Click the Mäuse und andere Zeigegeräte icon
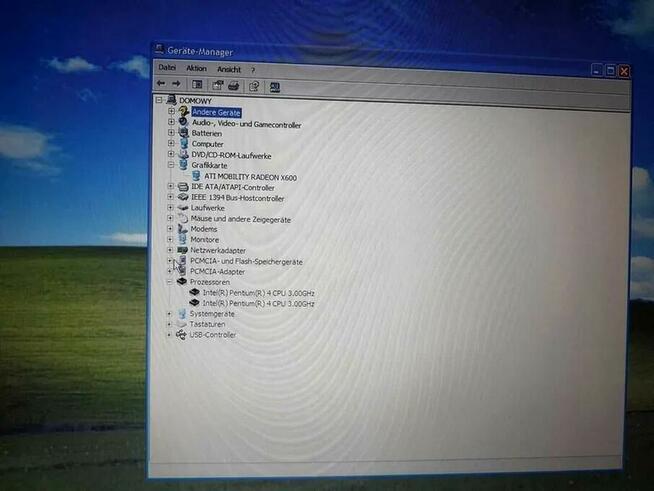The width and height of the screenshot is (654, 491). pos(183,218)
